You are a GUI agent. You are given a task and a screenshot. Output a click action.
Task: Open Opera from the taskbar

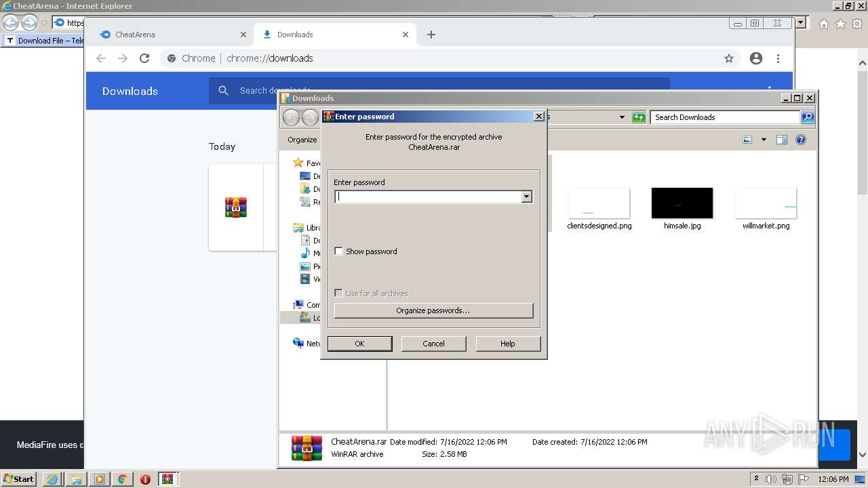[x=145, y=479]
